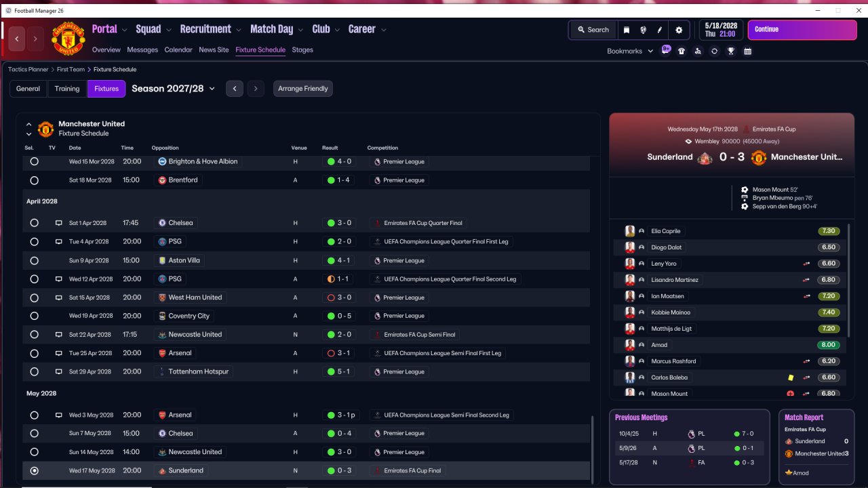
Task: Open the 9+ messages notification icon
Action: click(x=666, y=50)
